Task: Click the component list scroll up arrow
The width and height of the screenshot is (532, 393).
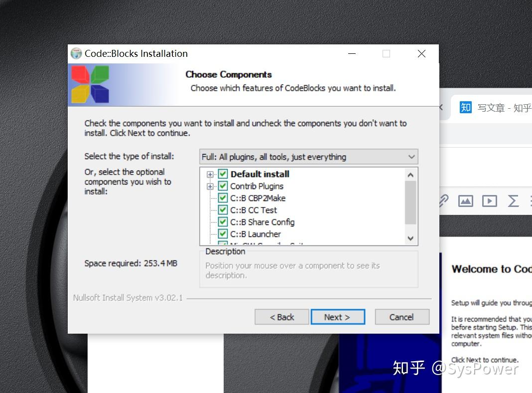Action: coord(410,175)
